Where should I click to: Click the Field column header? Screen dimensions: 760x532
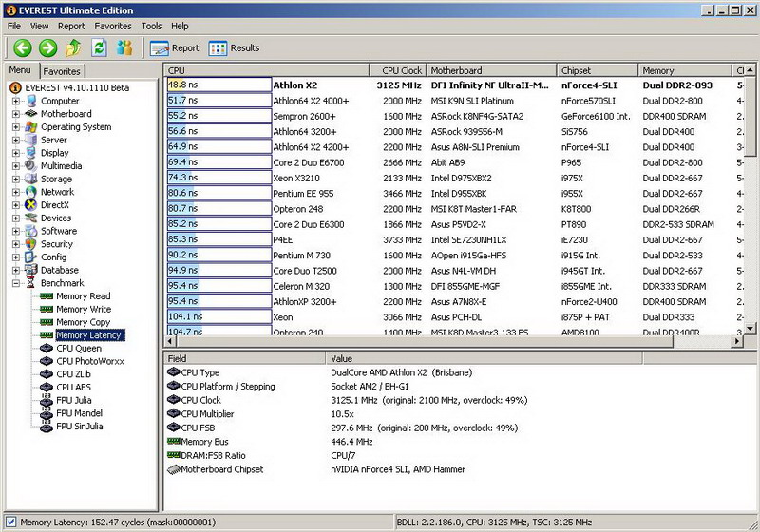tap(245, 358)
